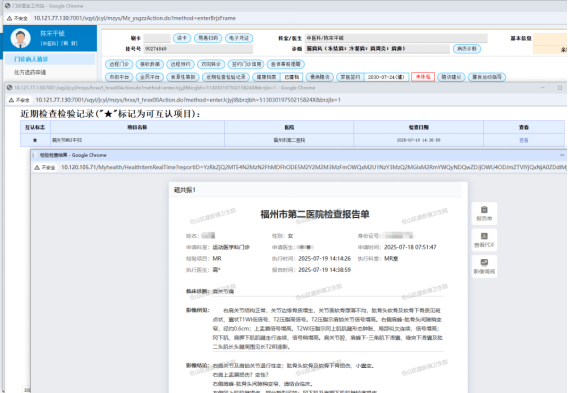Click report time 2025-07-19 14:38:59 in the report
The width and height of the screenshot is (568, 393).
coord(325,270)
